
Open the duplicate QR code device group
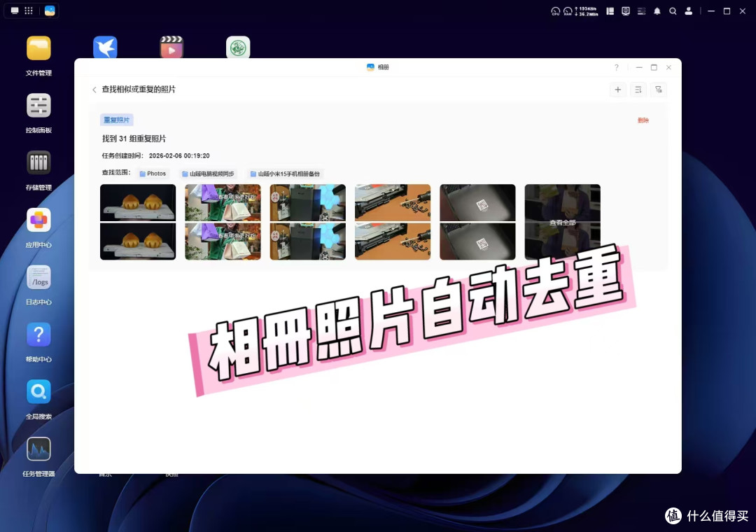[477, 222]
